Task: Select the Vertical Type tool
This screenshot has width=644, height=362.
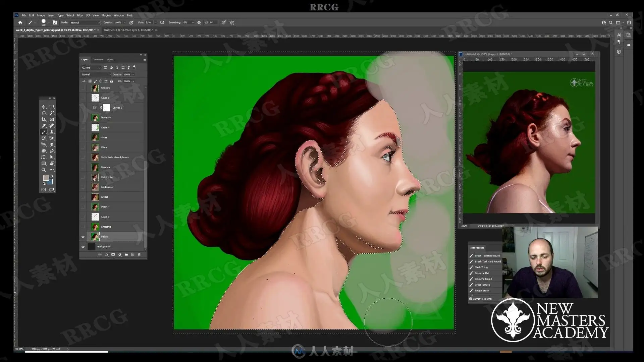Action: 44,157
